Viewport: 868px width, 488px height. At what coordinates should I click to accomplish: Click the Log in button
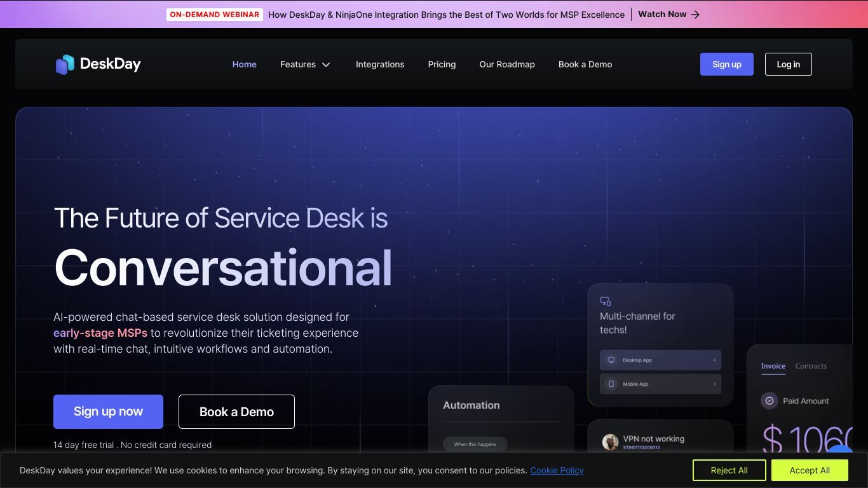click(x=789, y=64)
